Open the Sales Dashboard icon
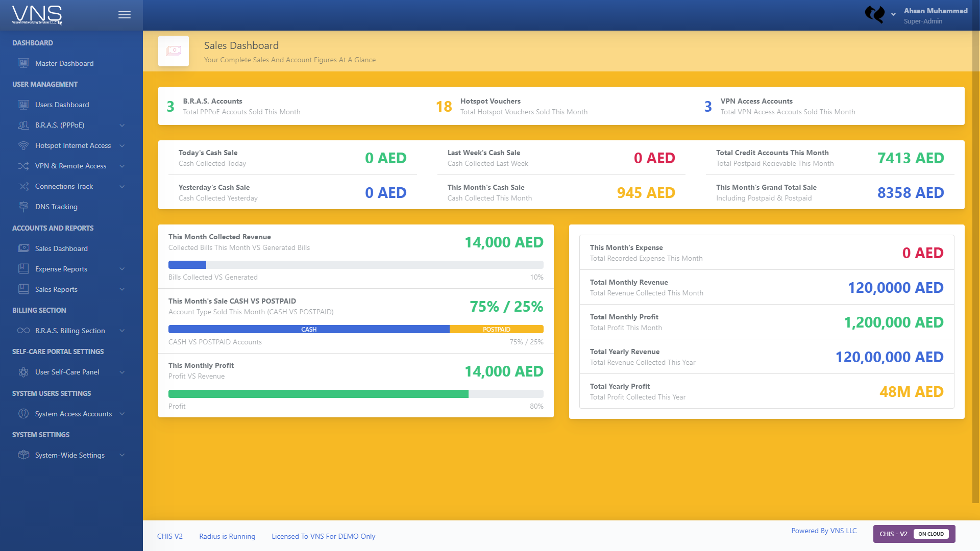Image resolution: width=980 pixels, height=551 pixels. tap(23, 248)
